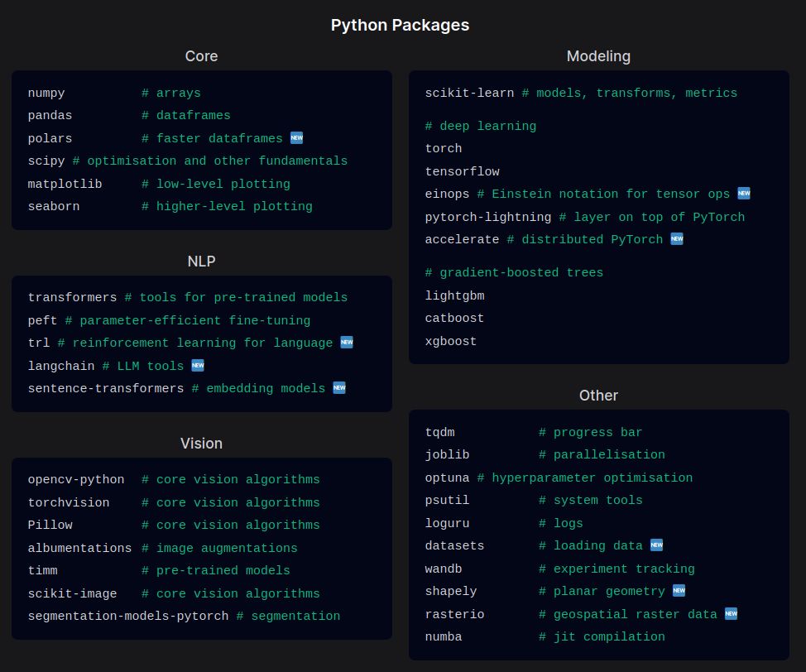Click the NEW badge on einops line
Screen dimensions: 806x672
(x=744, y=194)
